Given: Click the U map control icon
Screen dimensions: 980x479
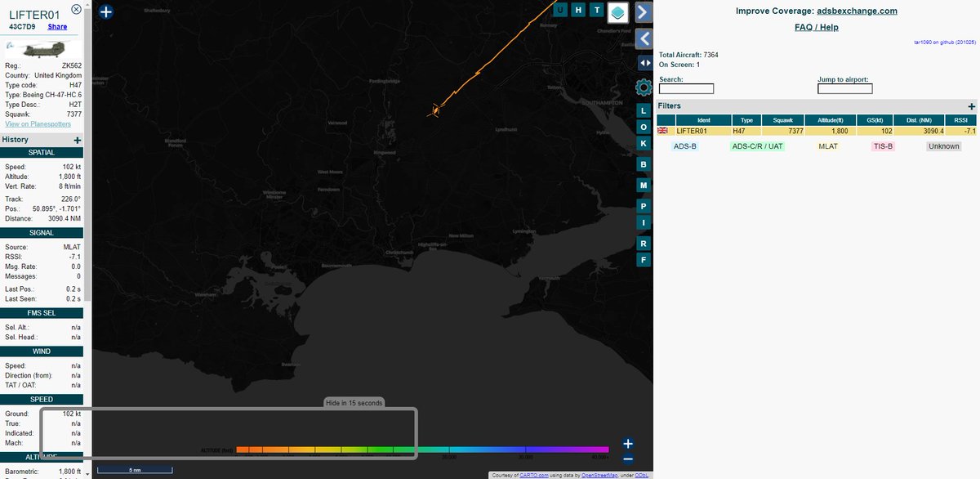Looking at the screenshot, I should 559,10.
